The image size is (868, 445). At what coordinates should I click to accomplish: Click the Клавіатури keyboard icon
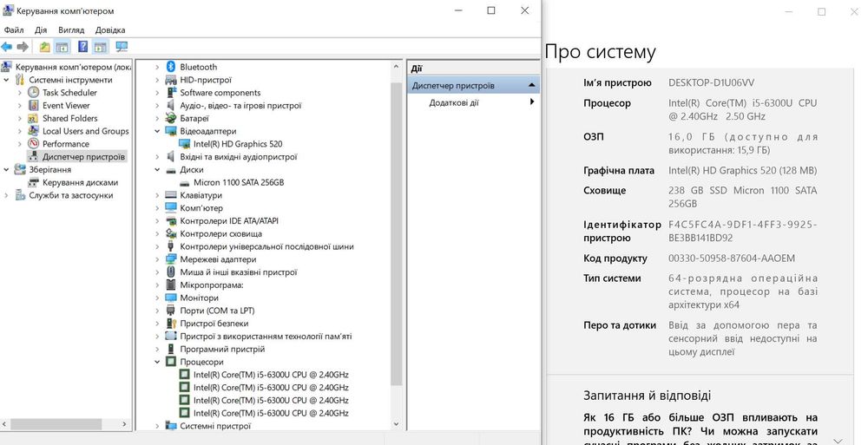coord(171,195)
